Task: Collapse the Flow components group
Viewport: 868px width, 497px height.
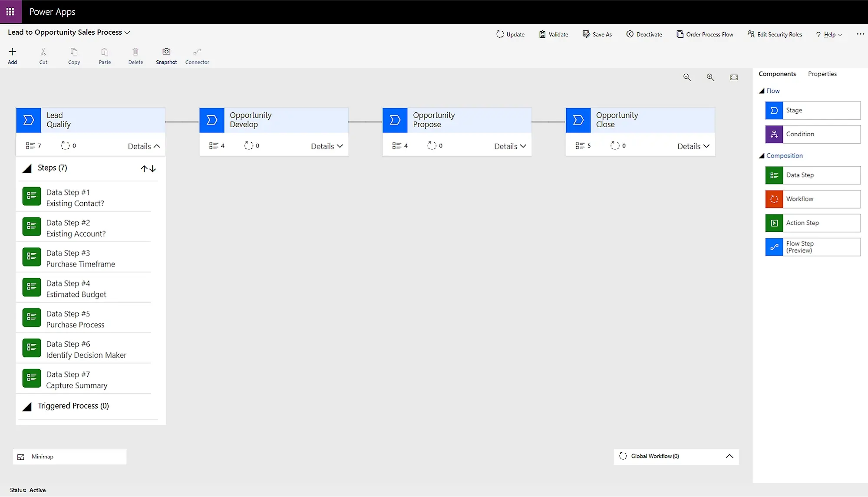Action: click(762, 91)
